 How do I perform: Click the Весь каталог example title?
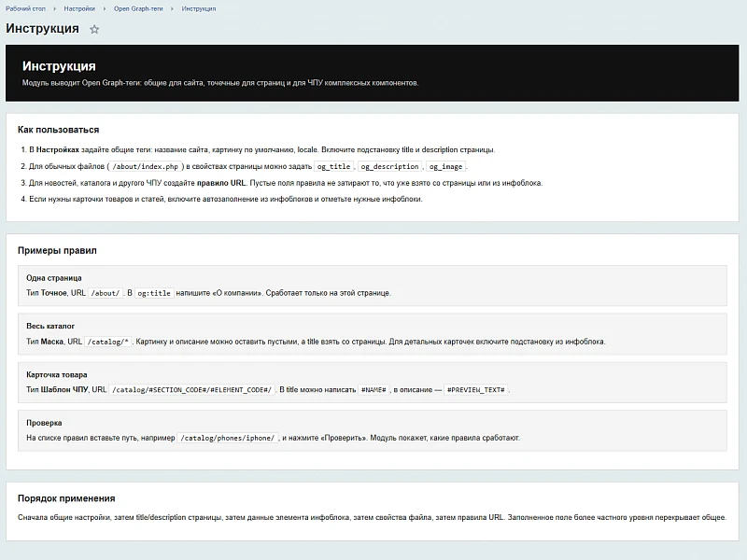tap(50, 326)
